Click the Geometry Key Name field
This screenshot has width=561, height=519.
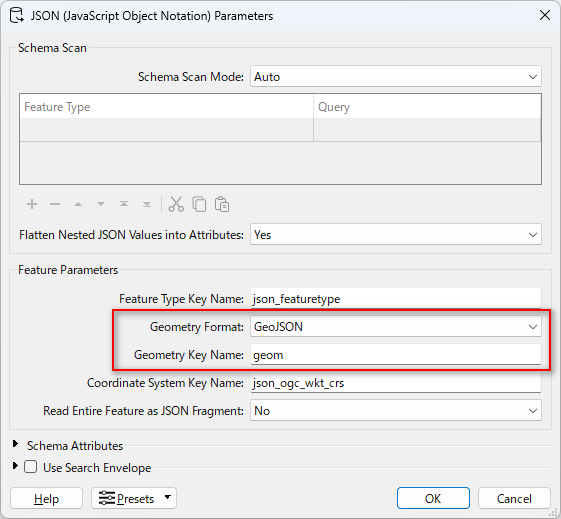[396, 355]
